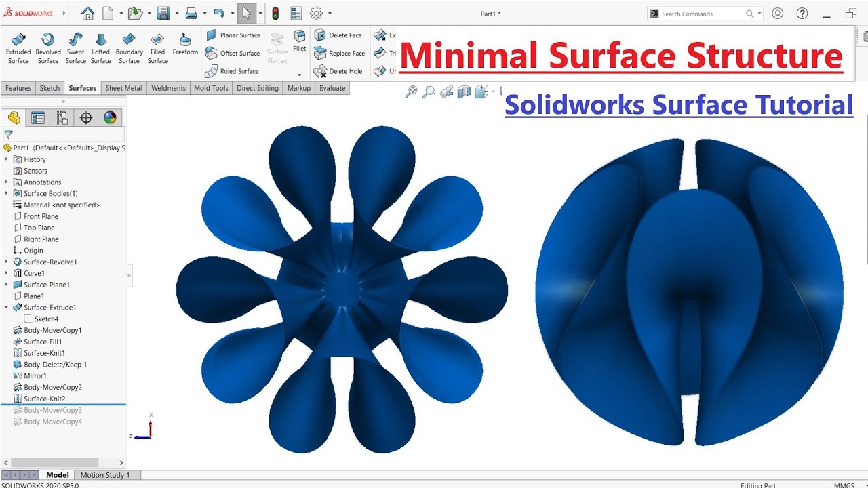Switch to the Sketch tab
This screenshot has height=488, width=868.
(x=50, y=88)
